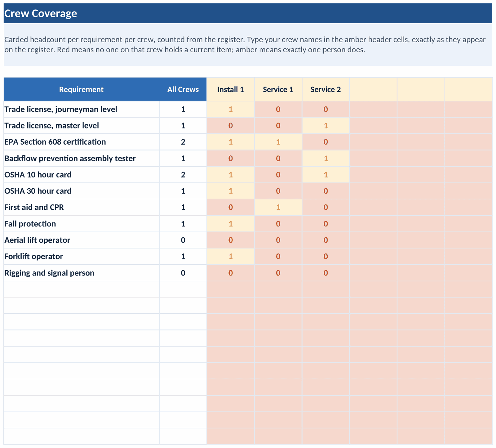496x448 pixels.
Task: Click Install 1 count for Fall protection
Action: (231, 224)
